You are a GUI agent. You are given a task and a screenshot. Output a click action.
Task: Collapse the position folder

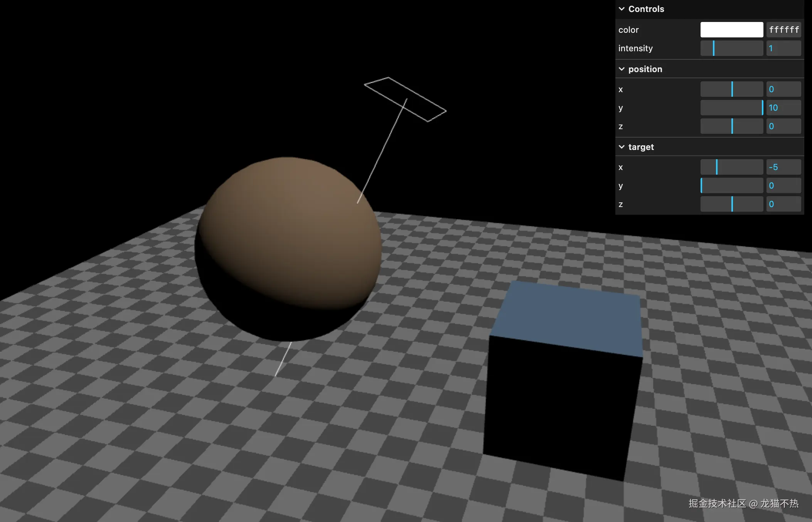tap(622, 69)
